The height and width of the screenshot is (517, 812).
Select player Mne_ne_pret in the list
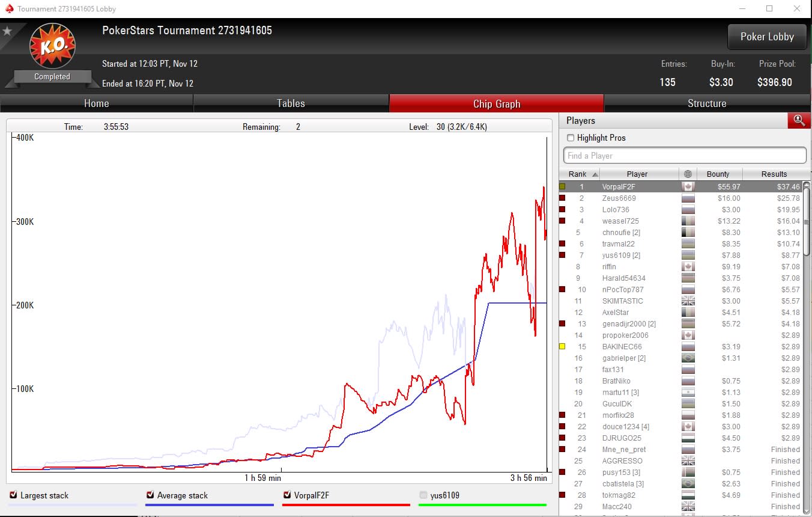pyautogui.click(x=681, y=450)
